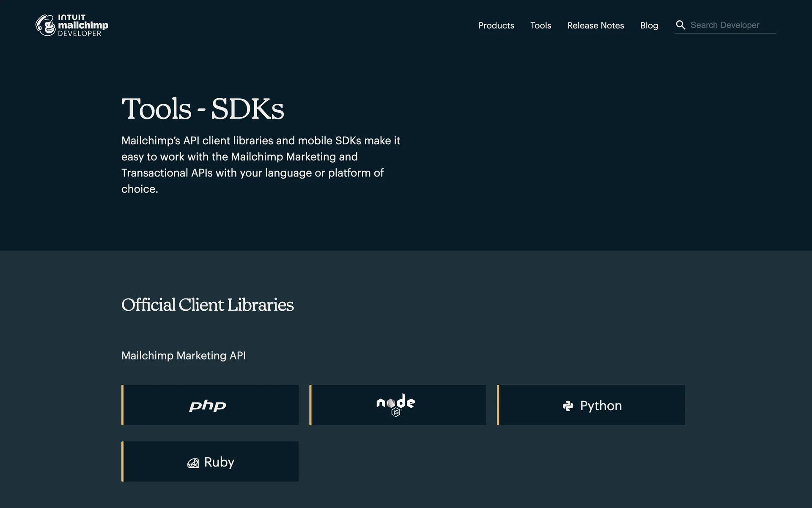
Task: Click the gold accent bar on the PHP card
Action: (x=123, y=405)
